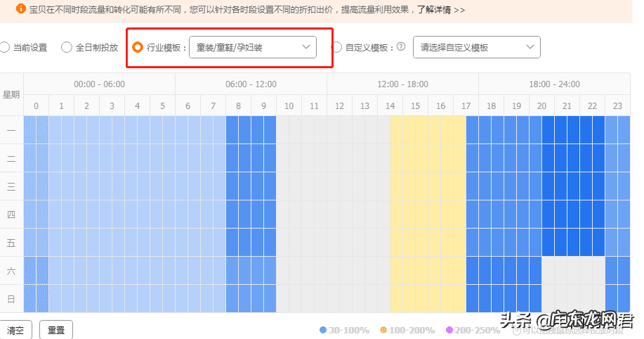The image size is (644, 339).
Task: Click the weekday row label 三
Action: point(11,186)
